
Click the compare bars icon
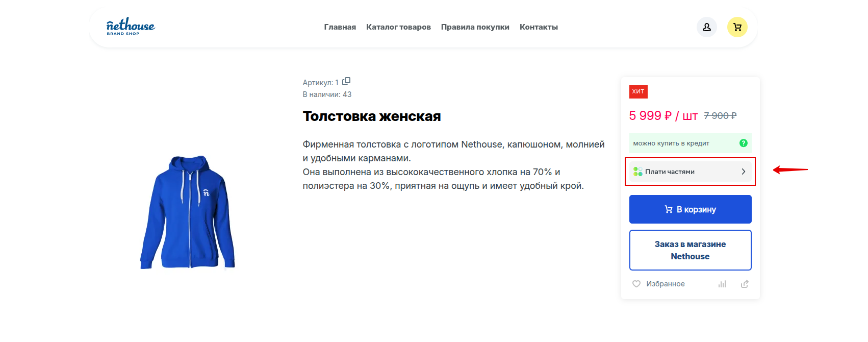[x=722, y=284]
